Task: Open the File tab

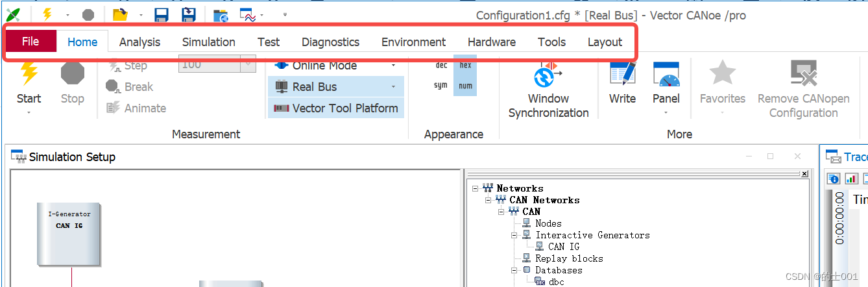Action: (x=30, y=42)
